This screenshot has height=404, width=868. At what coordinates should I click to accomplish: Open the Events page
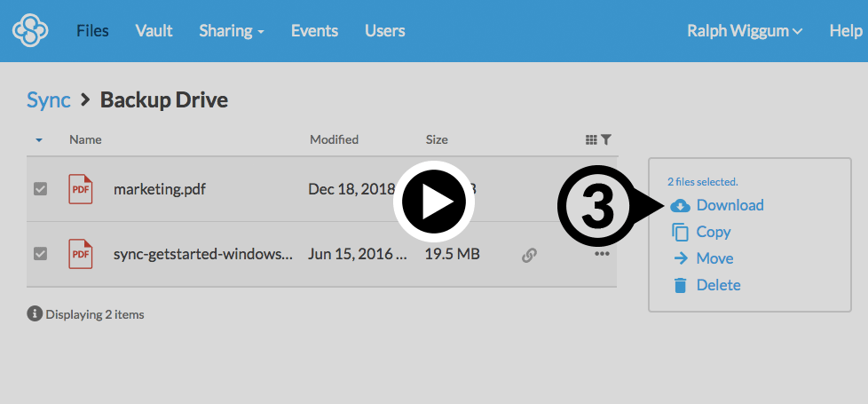(314, 31)
